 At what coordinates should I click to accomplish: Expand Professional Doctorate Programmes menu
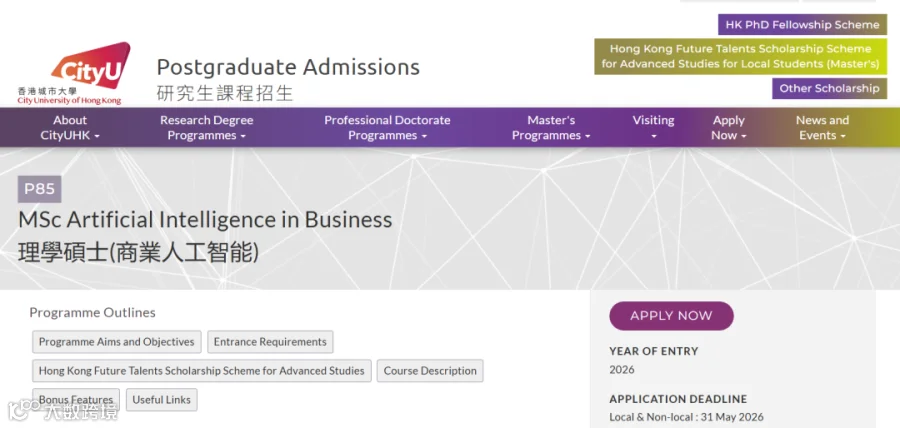point(387,128)
